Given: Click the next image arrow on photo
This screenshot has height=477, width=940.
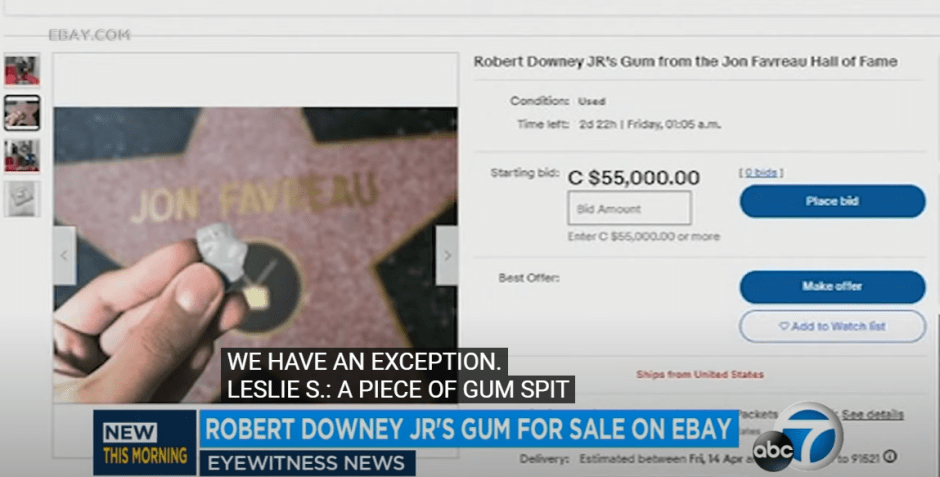Looking at the screenshot, I should click(447, 255).
